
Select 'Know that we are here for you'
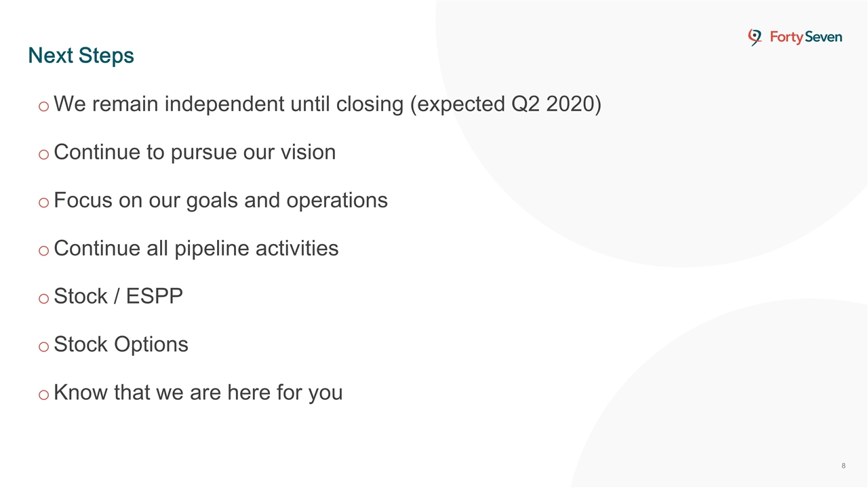[198, 393]
